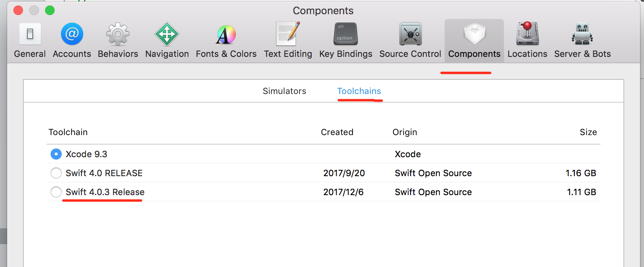Click the Xcode origin cell
This screenshot has width=644, height=267.
pyautogui.click(x=408, y=154)
